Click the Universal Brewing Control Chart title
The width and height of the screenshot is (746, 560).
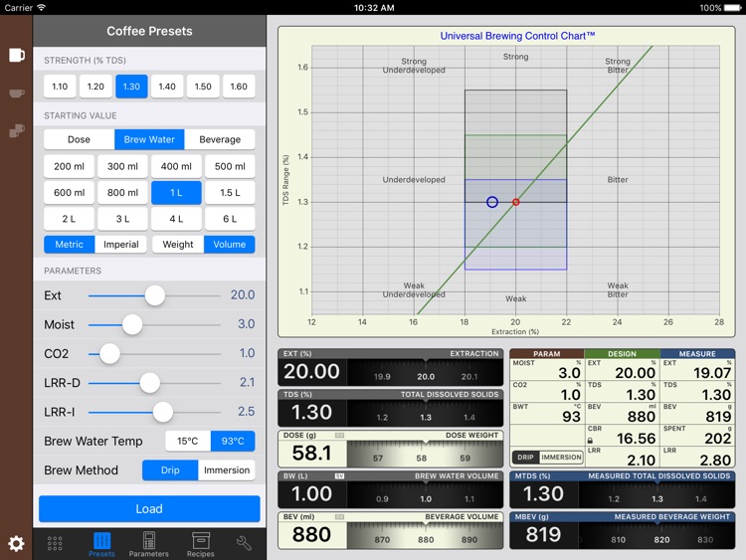tap(517, 36)
